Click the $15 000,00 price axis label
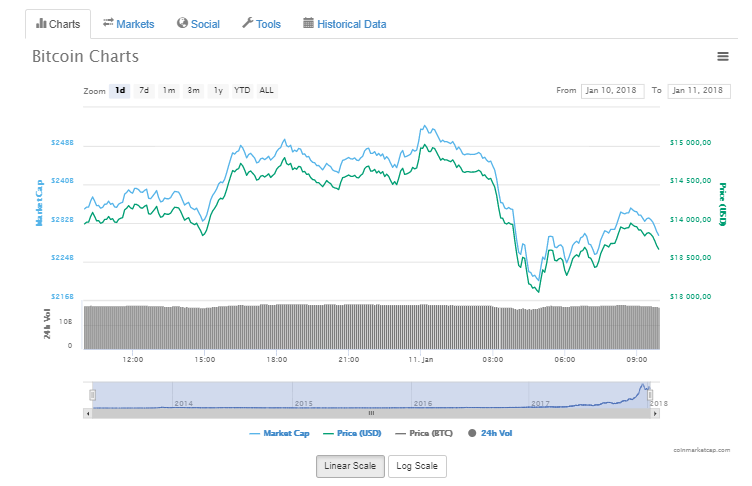752x486 pixels. click(691, 142)
